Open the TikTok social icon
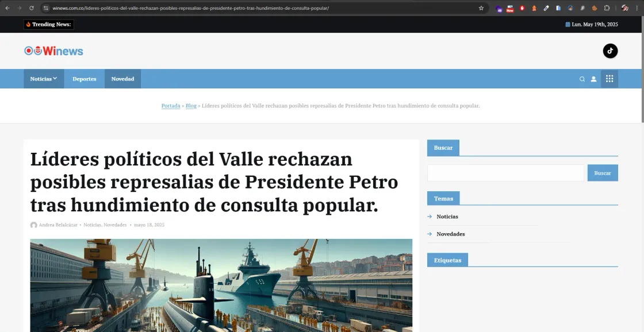 610,51
